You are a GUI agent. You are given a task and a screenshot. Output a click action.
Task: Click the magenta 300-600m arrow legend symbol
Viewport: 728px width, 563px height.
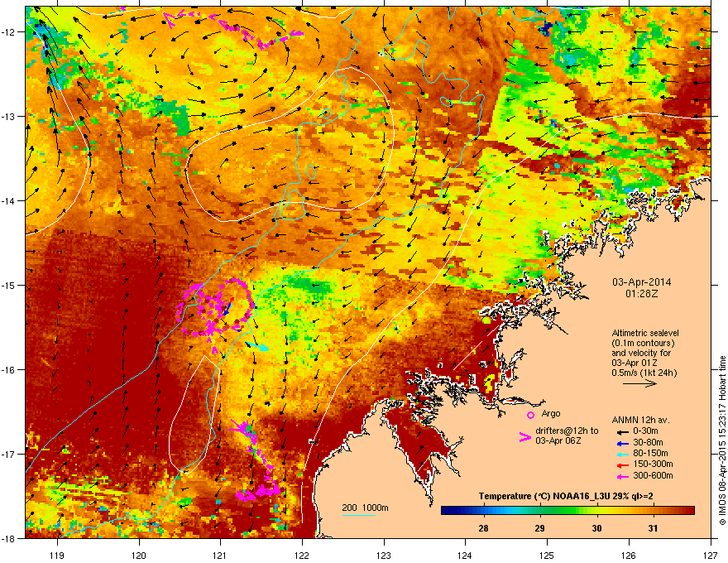[621, 476]
